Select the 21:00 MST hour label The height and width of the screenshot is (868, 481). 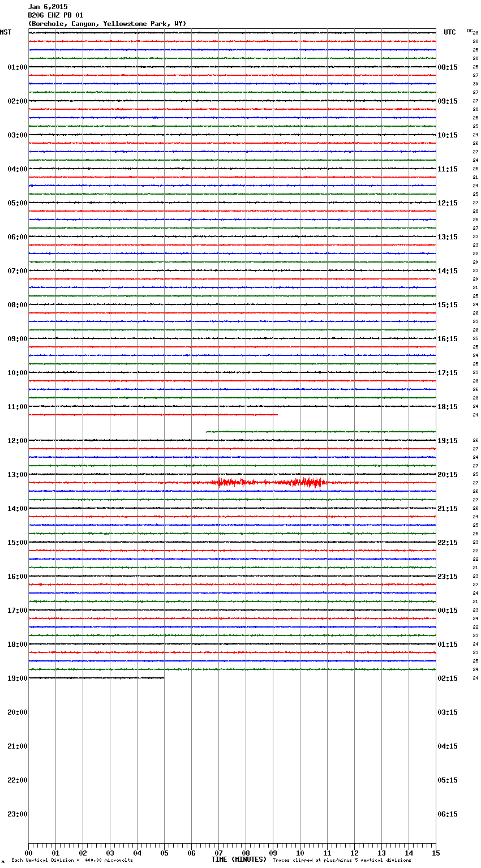tap(18, 746)
